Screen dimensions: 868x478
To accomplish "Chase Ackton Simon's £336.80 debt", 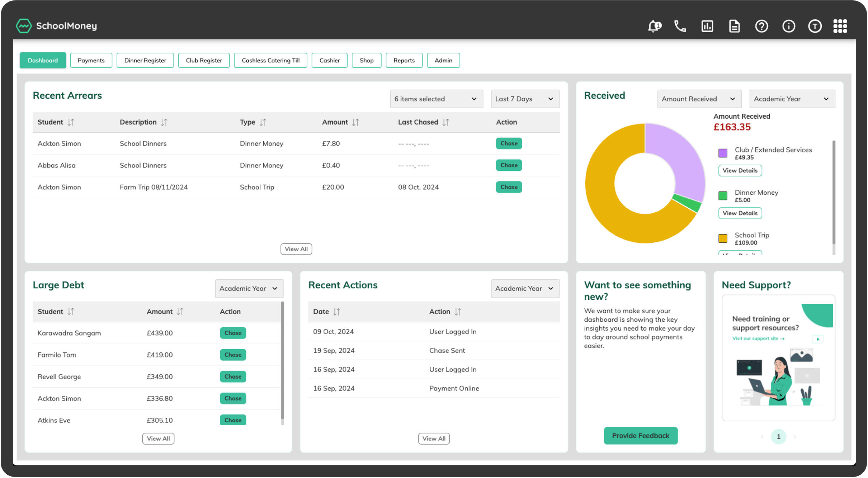I will pyautogui.click(x=233, y=398).
